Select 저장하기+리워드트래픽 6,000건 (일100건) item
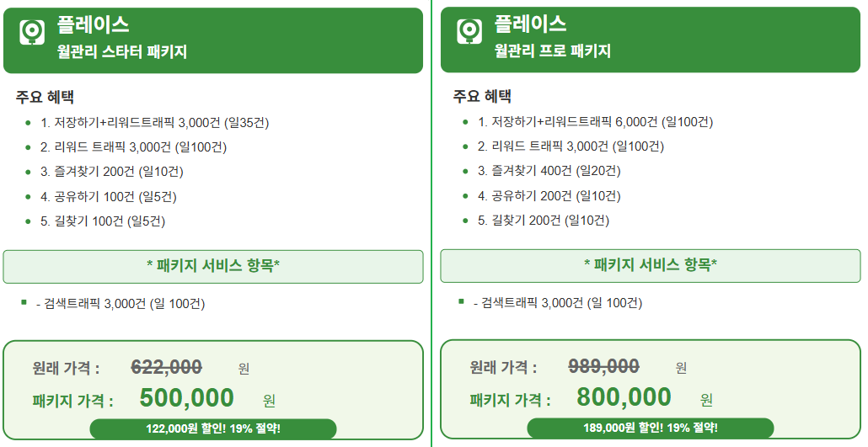The height and width of the screenshot is (447, 868). [596, 122]
